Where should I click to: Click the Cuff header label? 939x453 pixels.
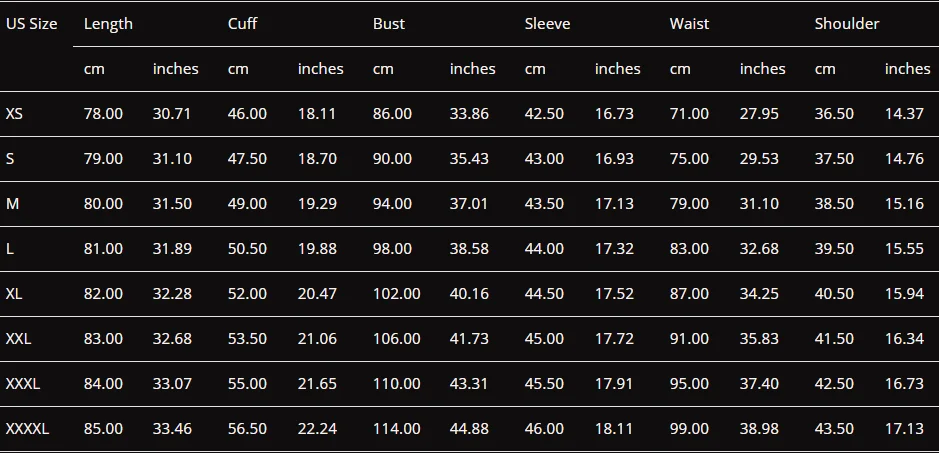coord(243,24)
